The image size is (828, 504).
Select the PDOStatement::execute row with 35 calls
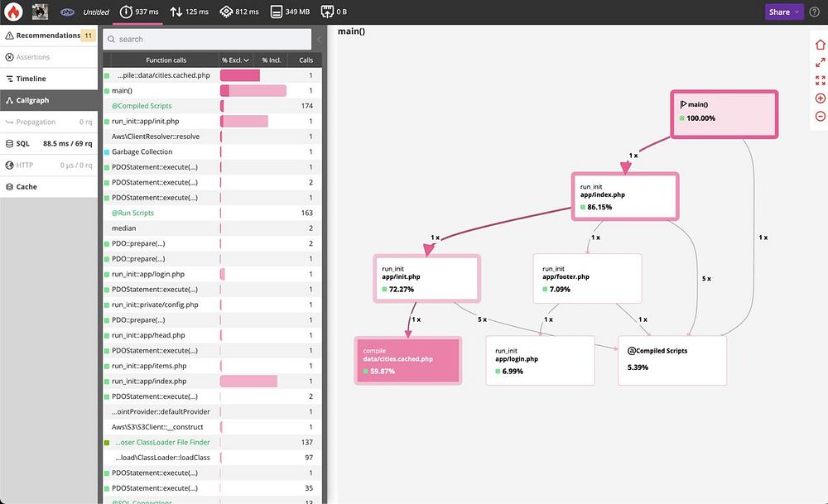point(212,489)
